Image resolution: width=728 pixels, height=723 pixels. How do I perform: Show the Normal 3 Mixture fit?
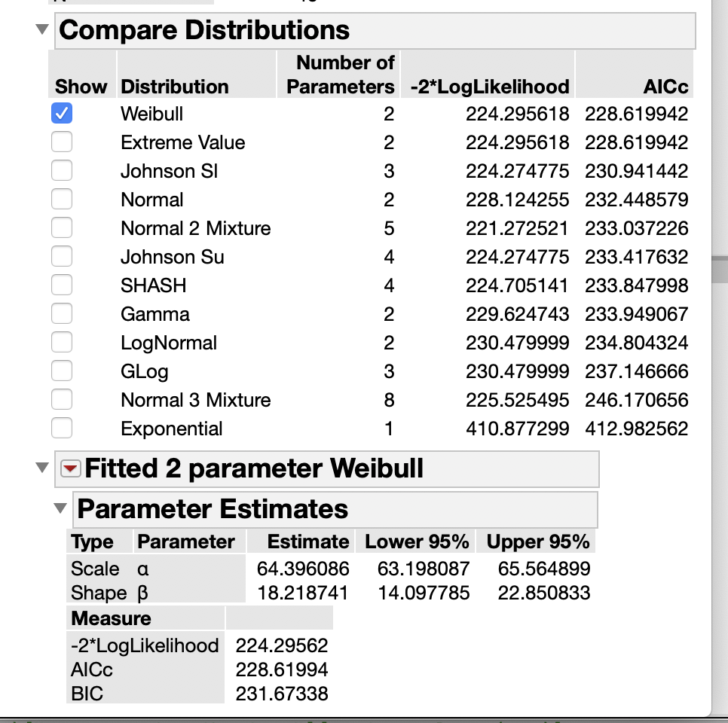click(62, 399)
